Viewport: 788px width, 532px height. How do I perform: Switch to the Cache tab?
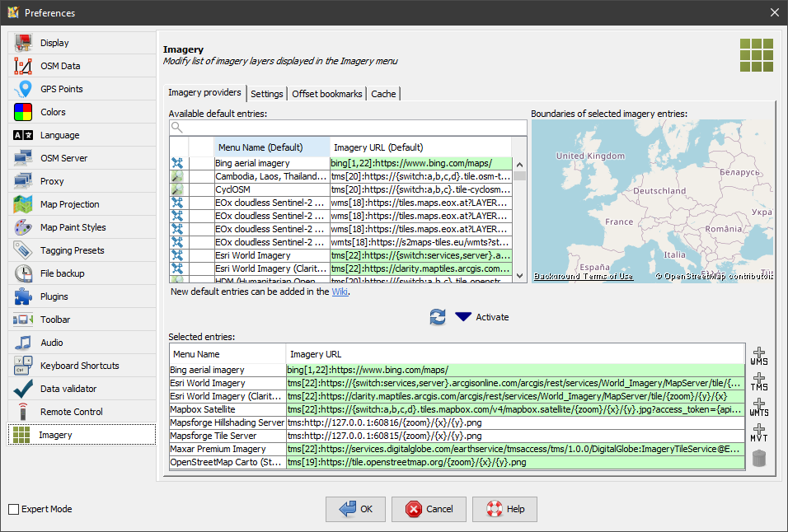click(x=383, y=93)
